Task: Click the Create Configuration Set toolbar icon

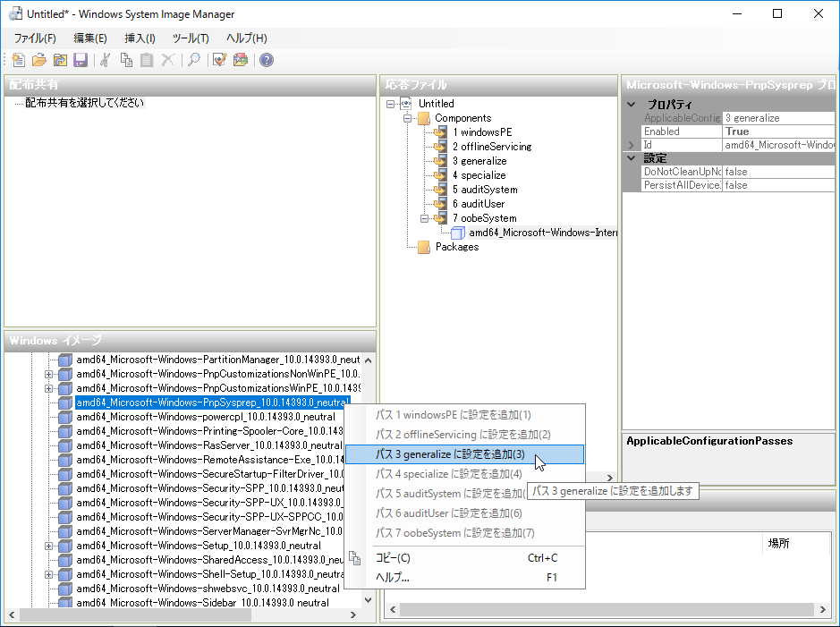Action: point(241,60)
